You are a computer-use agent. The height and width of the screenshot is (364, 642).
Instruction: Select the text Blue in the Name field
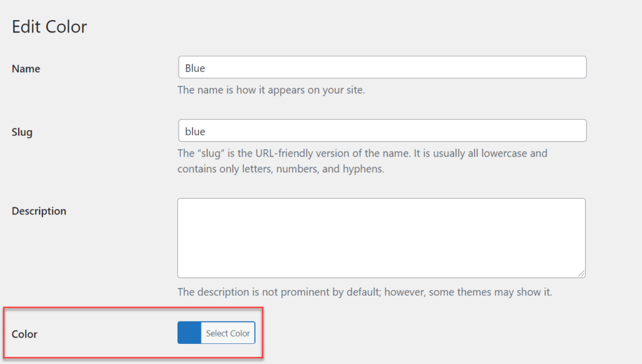193,67
